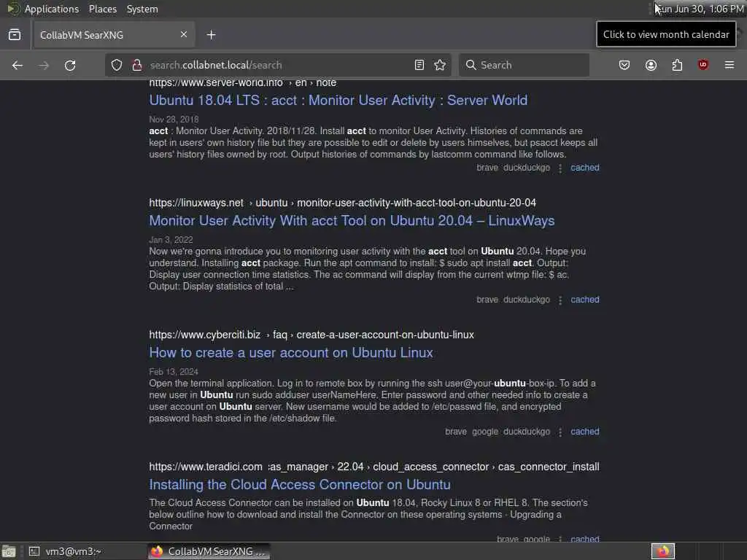The height and width of the screenshot is (560, 747).
Task: Open the Firefox tab overview button
Action: tap(15, 35)
